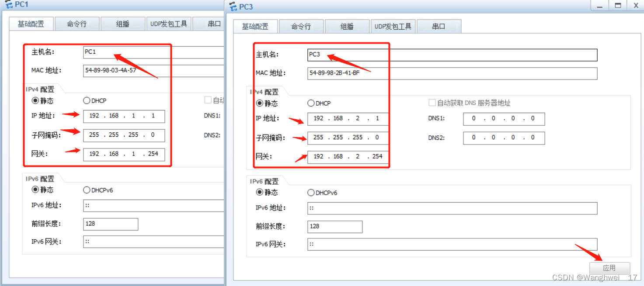Click PC3's IP 地址 input field
Screen dimensions: 644x286
347,118
